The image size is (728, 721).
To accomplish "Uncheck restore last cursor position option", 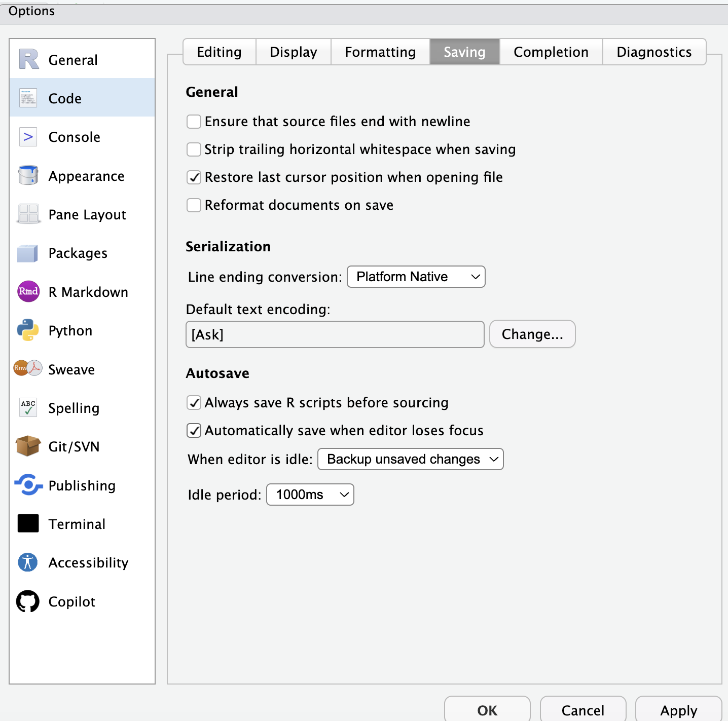I will click(194, 177).
